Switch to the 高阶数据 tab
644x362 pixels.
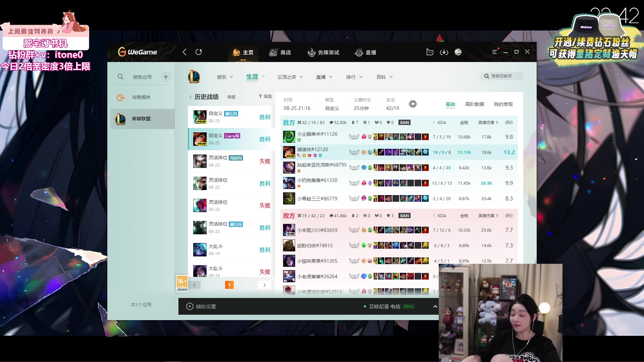475,104
